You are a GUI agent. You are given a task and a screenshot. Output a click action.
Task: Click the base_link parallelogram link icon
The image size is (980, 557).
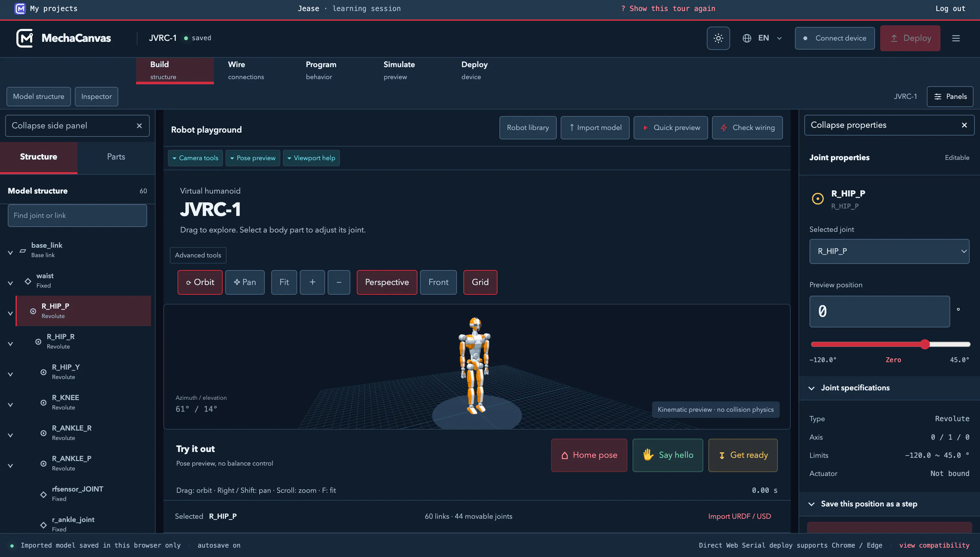(23, 251)
